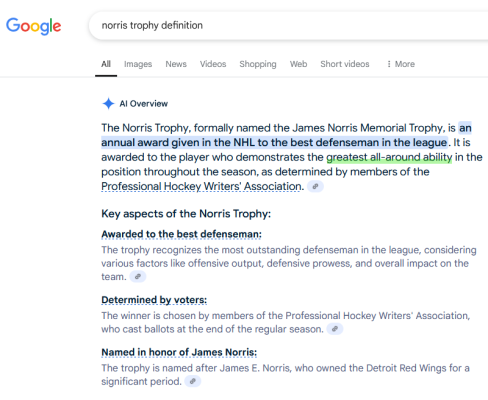Select the All results tab
The width and height of the screenshot is (488, 400).
tap(106, 64)
